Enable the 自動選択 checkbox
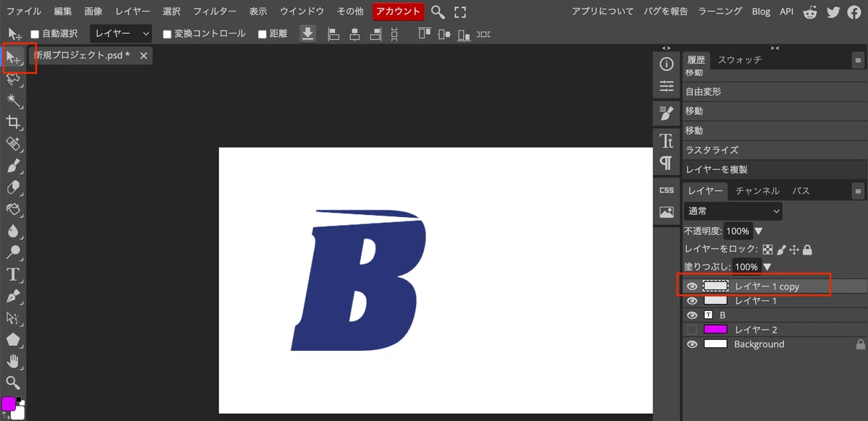Viewport: 868px width, 421px height. (35, 34)
